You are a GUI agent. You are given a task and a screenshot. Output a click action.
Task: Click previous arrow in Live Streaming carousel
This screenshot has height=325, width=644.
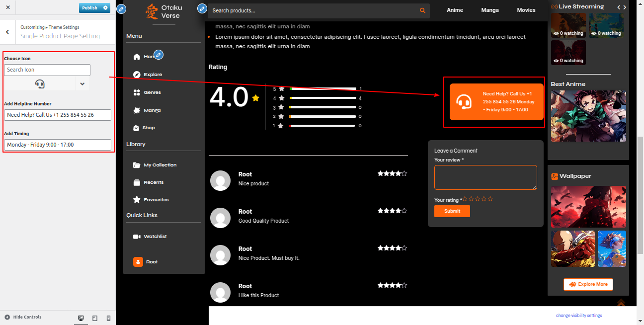pos(619,7)
